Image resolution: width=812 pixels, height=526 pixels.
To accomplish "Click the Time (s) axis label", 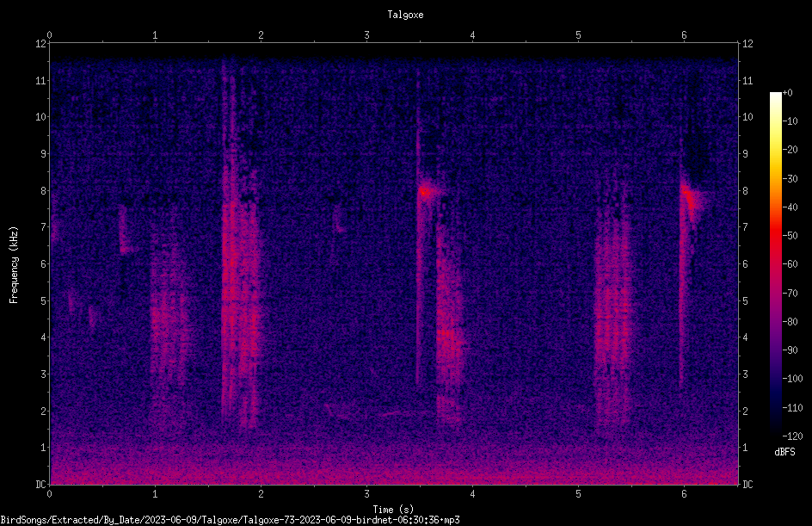I will coord(393,510).
